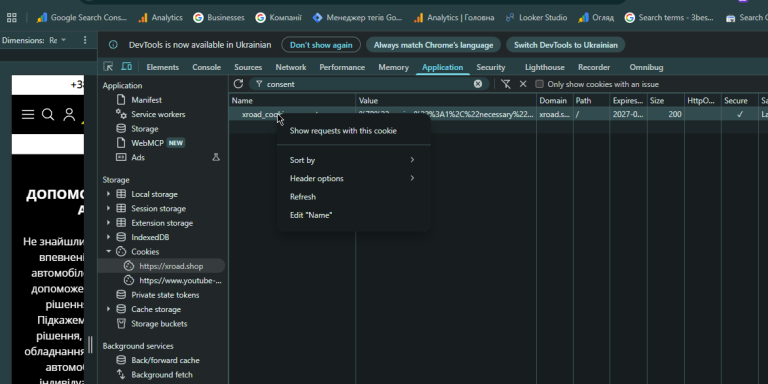Open the device toolbar three-dot menu
This screenshot has height=384, width=768.
click(x=85, y=40)
